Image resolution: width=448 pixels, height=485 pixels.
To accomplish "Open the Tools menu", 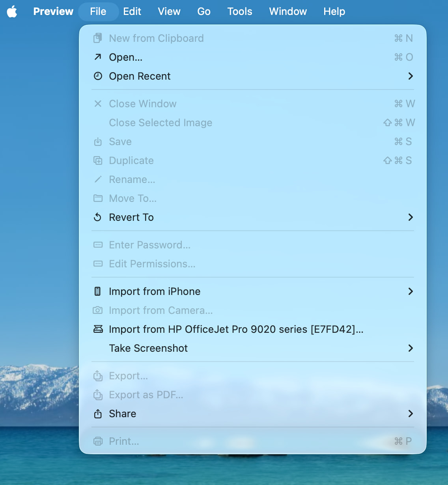I will [239, 11].
